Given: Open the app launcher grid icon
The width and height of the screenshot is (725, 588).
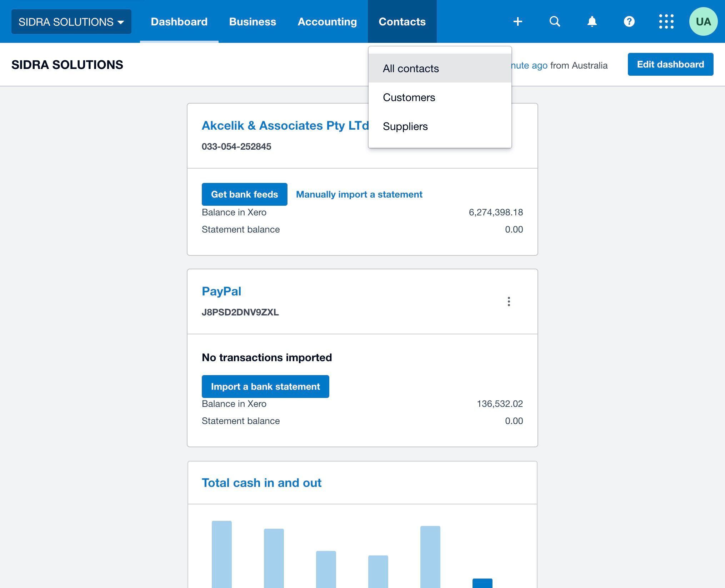Looking at the screenshot, I should (x=666, y=21).
